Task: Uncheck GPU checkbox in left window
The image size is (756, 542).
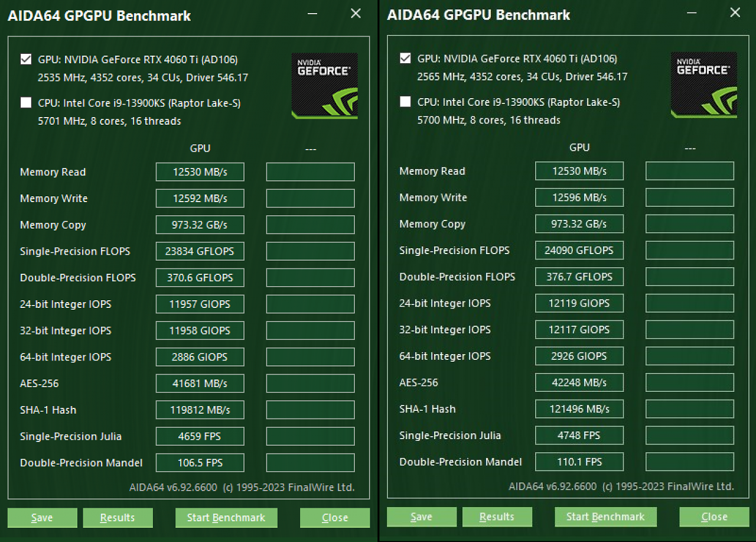Action: 25,59
